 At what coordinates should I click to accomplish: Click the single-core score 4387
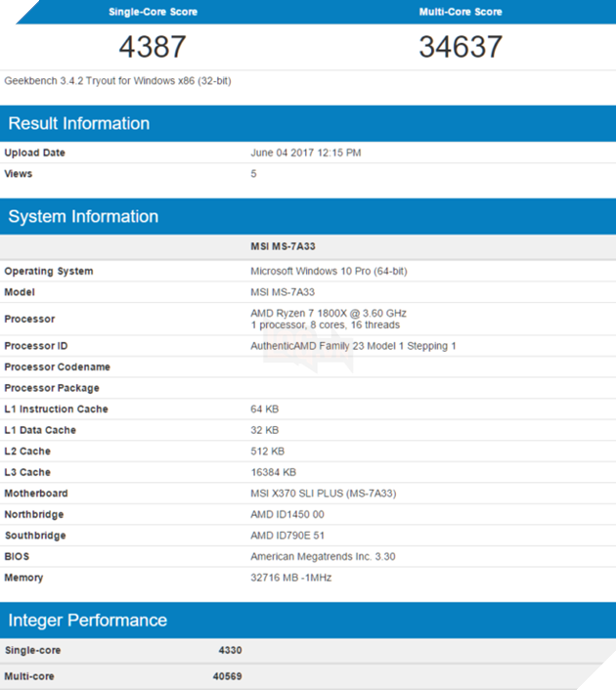pyautogui.click(x=153, y=47)
